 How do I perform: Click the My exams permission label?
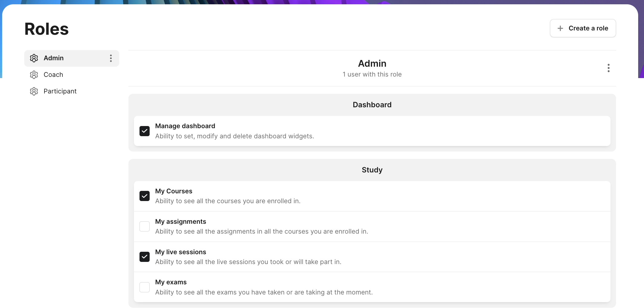171,282
